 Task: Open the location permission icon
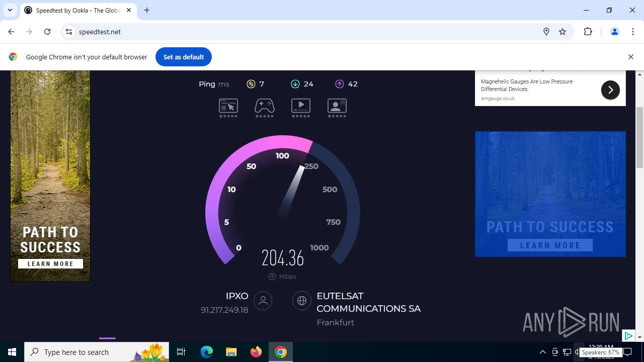coord(546,32)
